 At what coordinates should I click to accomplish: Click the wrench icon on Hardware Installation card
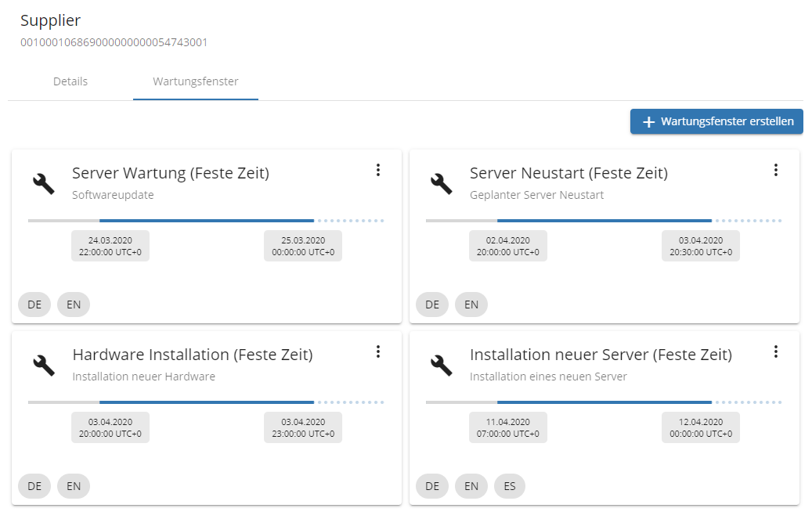44,365
